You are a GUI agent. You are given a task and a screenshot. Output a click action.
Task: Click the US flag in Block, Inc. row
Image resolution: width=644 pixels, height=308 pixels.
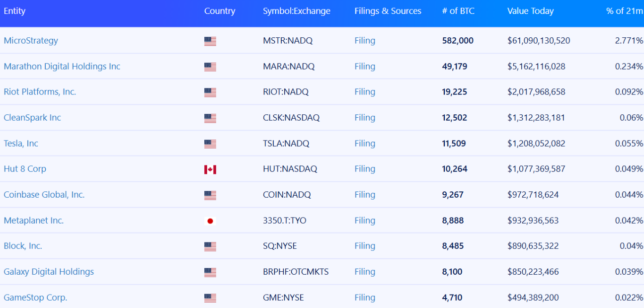tap(210, 246)
